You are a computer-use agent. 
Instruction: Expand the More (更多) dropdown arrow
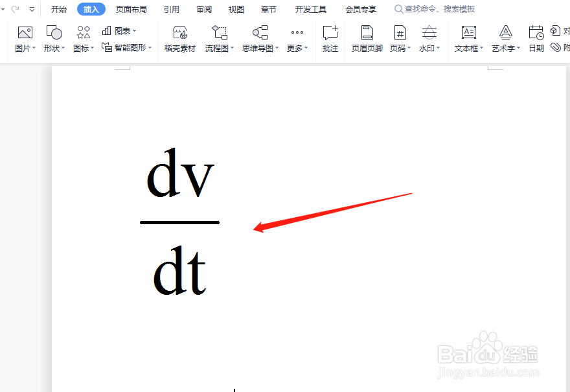[x=306, y=48]
